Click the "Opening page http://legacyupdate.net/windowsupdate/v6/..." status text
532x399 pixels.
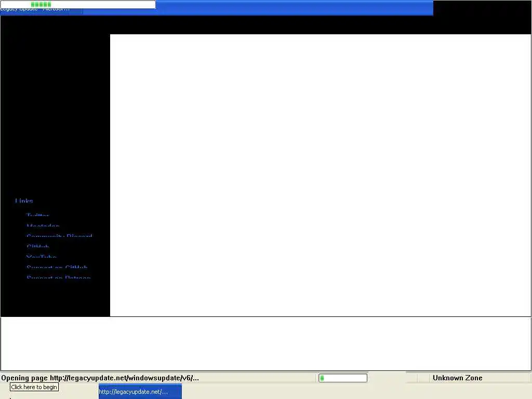point(100,378)
